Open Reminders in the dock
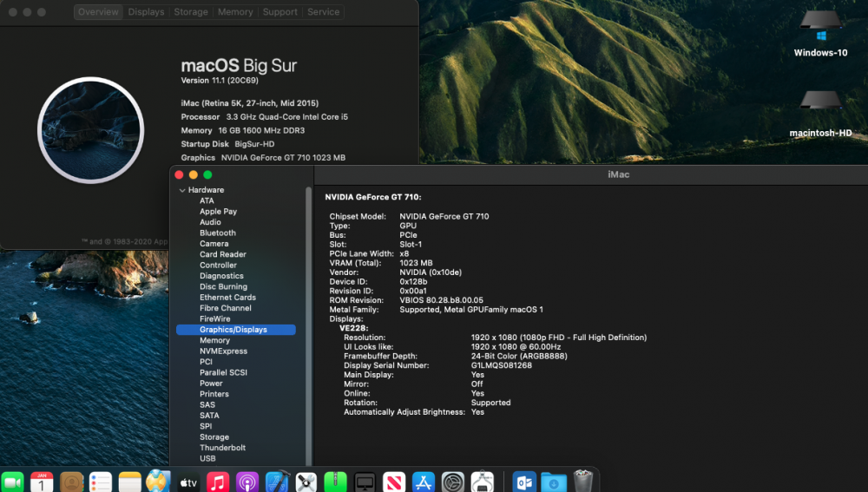 100,482
